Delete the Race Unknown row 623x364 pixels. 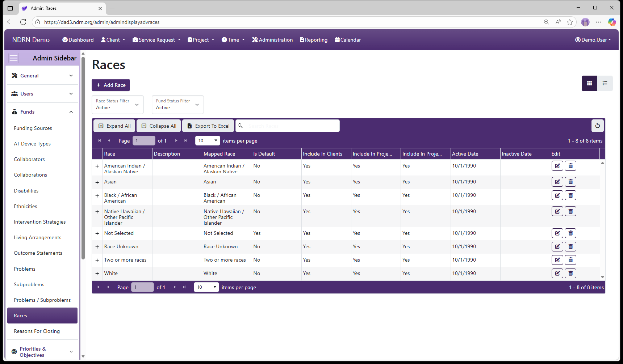[570, 246]
